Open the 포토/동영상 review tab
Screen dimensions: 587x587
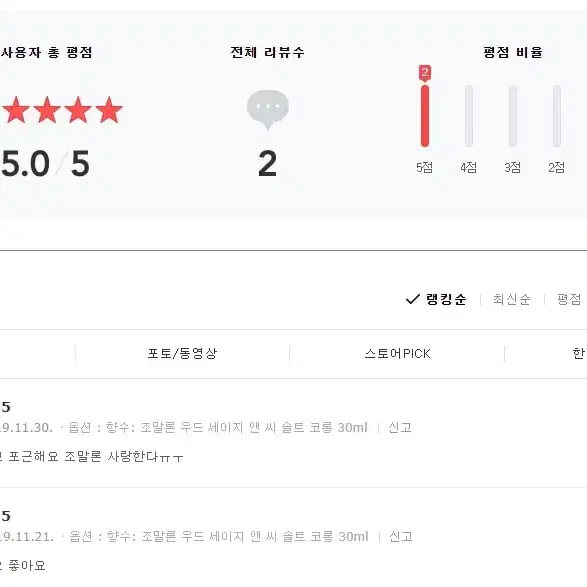click(182, 353)
